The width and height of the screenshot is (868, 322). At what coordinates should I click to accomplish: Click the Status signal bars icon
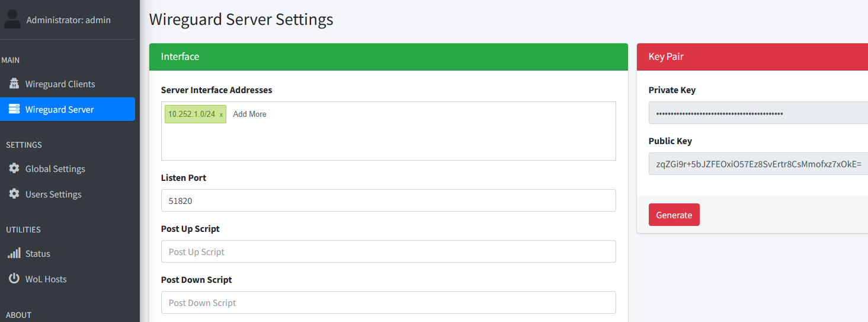click(14, 254)
